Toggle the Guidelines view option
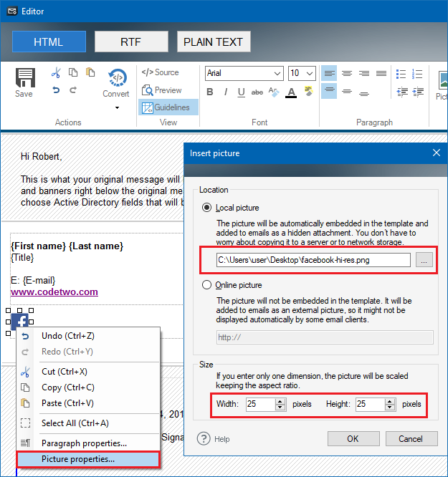The image size is (448, 477). [167, 107]
